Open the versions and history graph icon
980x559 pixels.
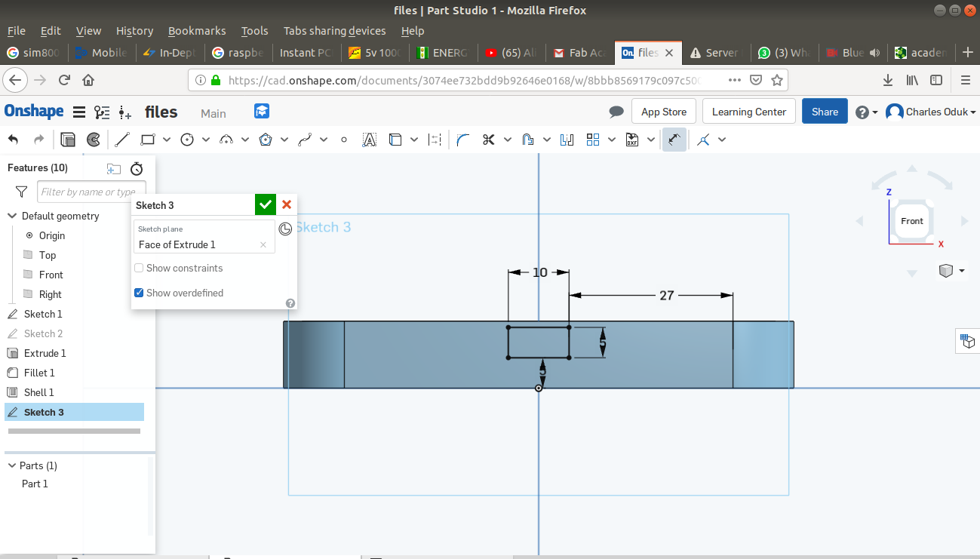point(102,112)
